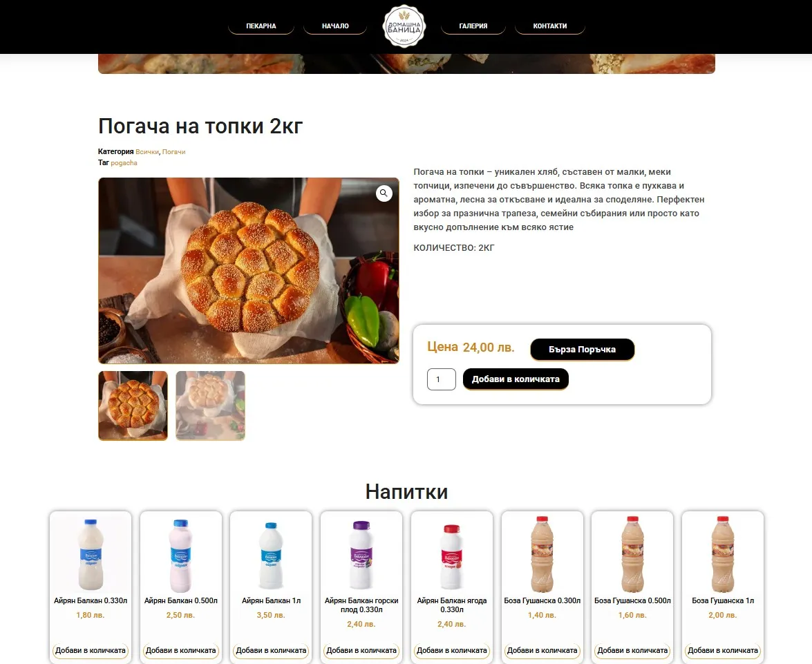Open the ГАЛЕРИЯ page

473,26
